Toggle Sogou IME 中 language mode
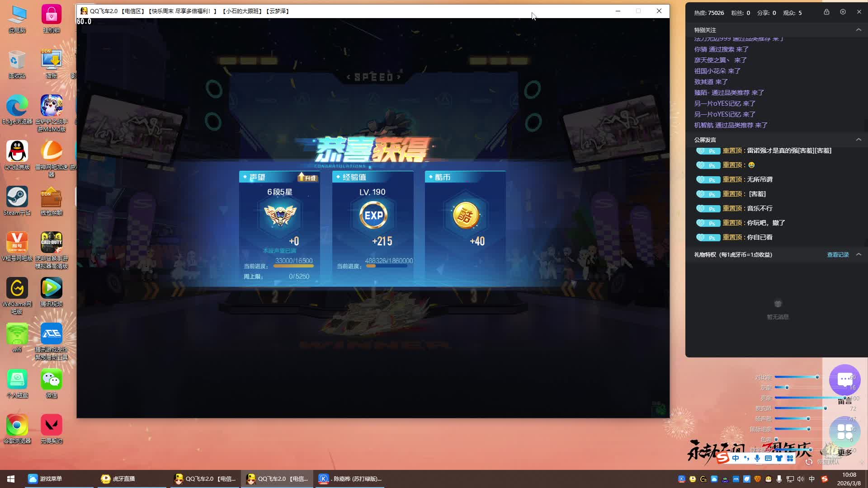This screenshot has width=868, height=488. point(736,458)
